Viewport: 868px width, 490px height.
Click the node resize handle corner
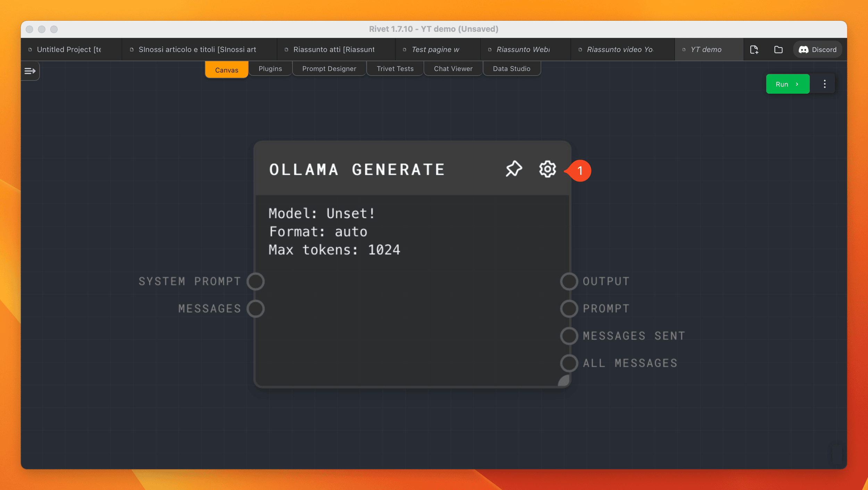[x=564, y=380]
